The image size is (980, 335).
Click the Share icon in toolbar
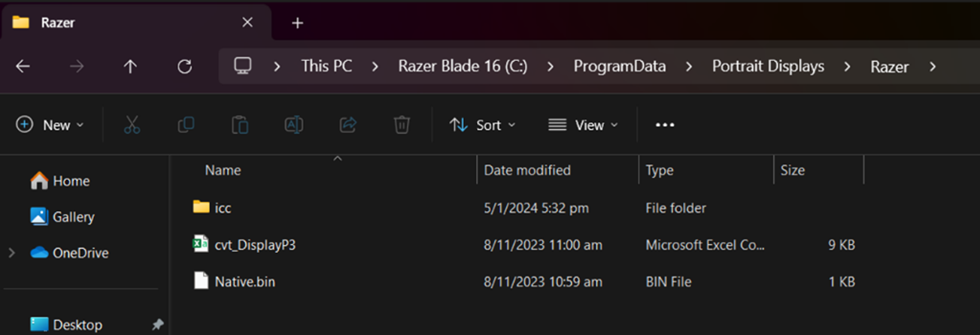347,125
